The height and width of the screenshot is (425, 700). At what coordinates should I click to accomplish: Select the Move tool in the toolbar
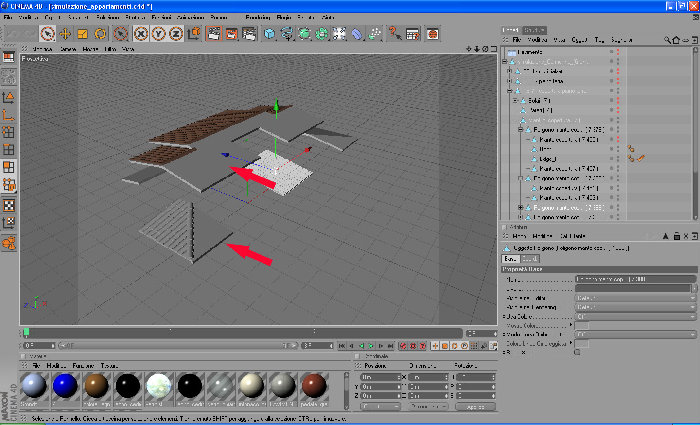(x=65, y=34)
